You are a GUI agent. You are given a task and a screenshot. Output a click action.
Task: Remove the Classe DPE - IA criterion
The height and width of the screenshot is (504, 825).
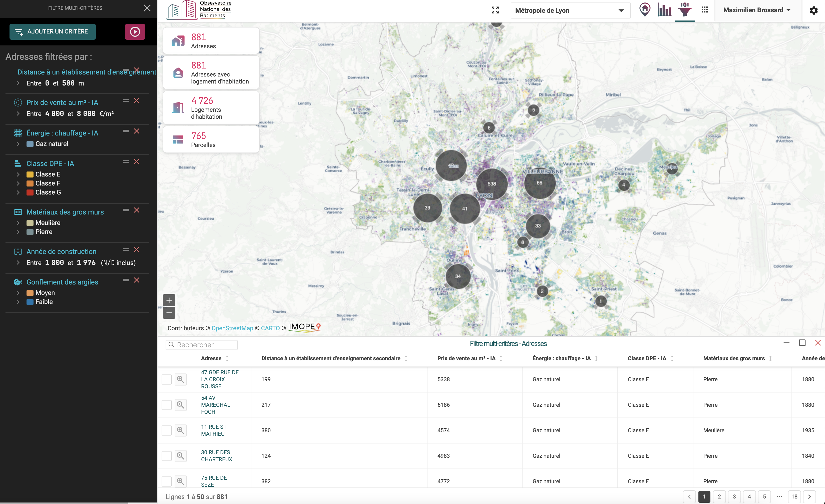pos(137,162)
